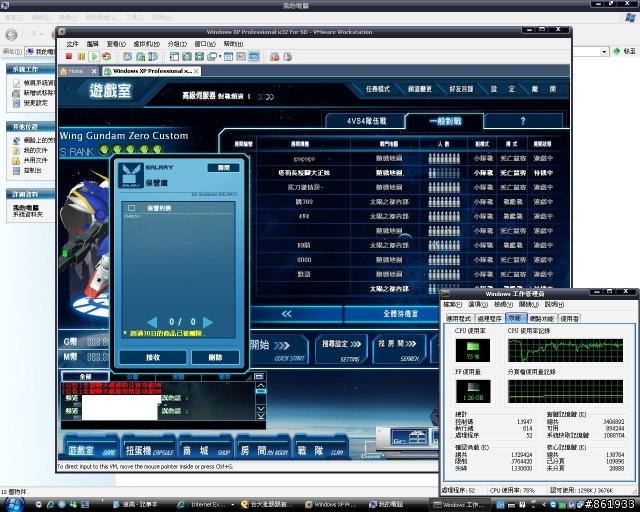The image size is (640, 512).
Task: Click the 任務模式 button in game header
Action: point(378,89)
